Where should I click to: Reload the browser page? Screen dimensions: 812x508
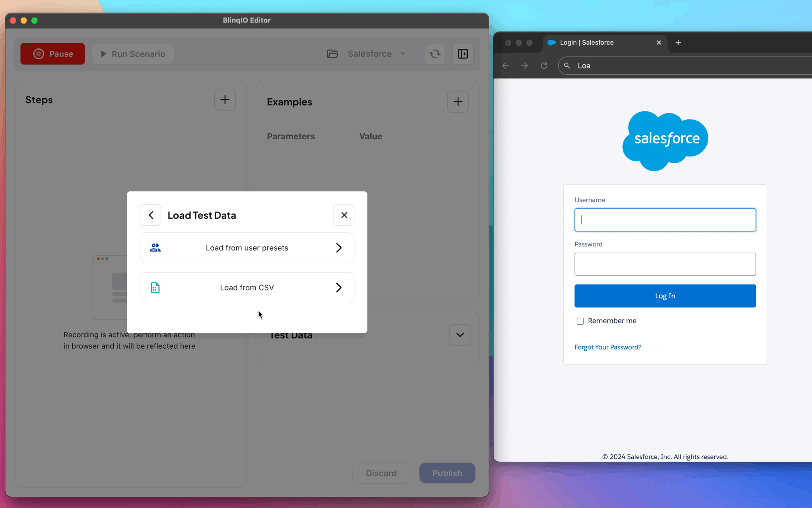(x=544, y=66)
